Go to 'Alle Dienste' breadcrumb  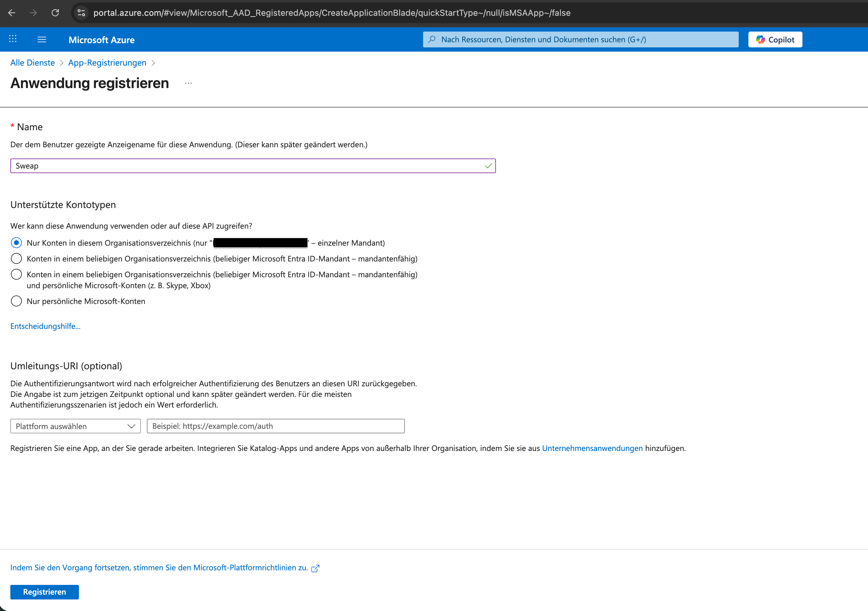(32, 63)
